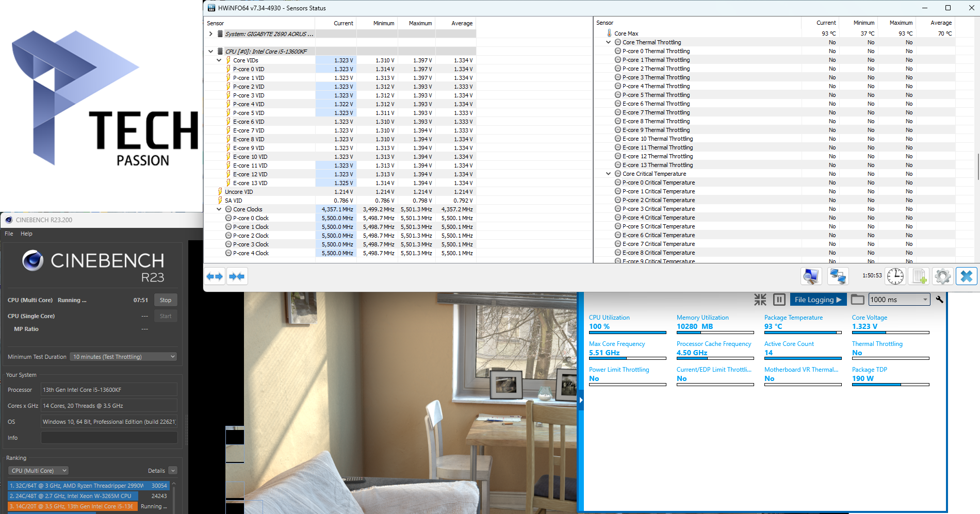The height and width of the screenshot is (514, 980).
Task: Open the 1000 ms interval dropdown
Action: tap(899, 300)
